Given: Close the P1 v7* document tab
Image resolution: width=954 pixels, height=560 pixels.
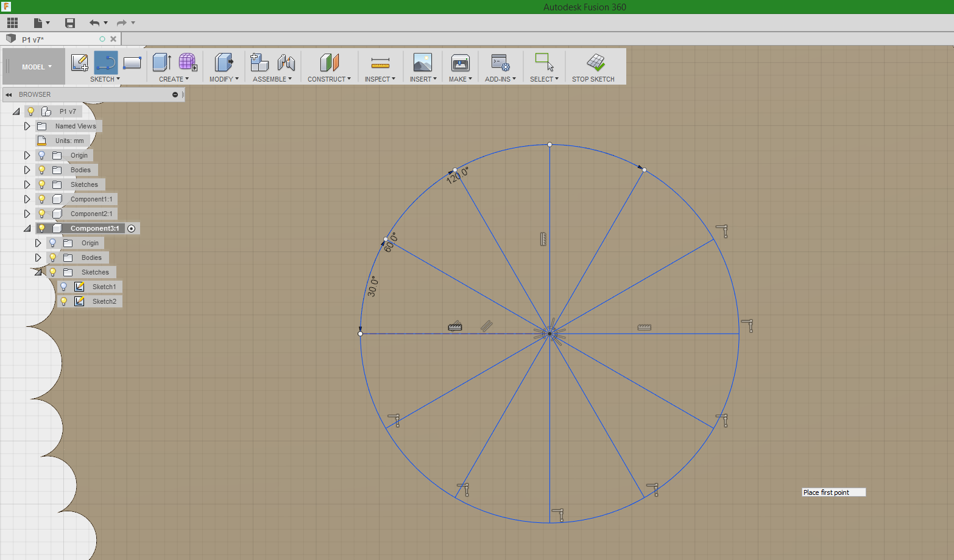Looking at the screenshot, I should pos(113,39).
